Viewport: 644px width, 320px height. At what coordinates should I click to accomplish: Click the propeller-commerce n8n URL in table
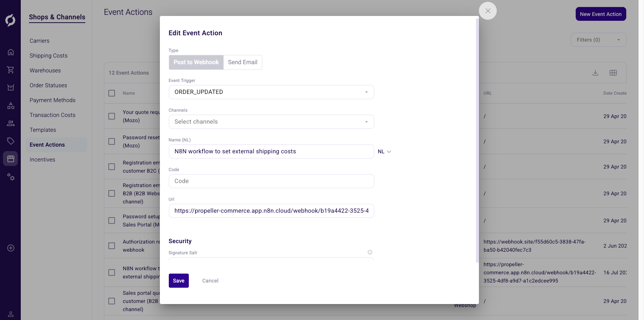(540, 272)
